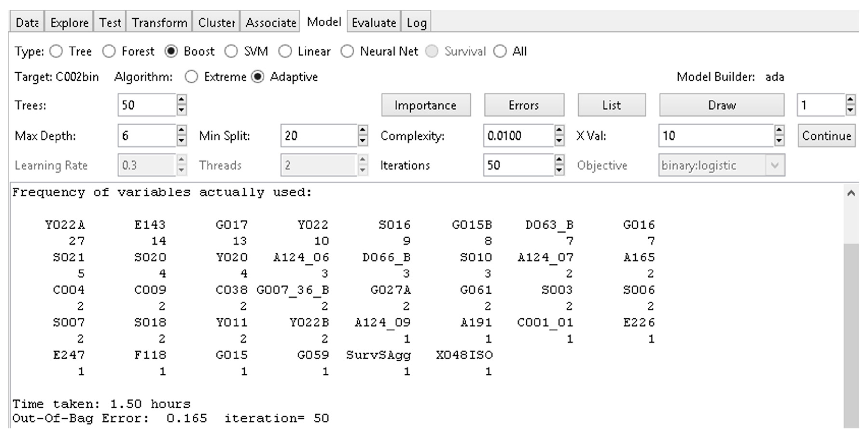The image size is (868, 438).
Task: Increase the Trees spinner value
Action: click(x=181, y=99)
